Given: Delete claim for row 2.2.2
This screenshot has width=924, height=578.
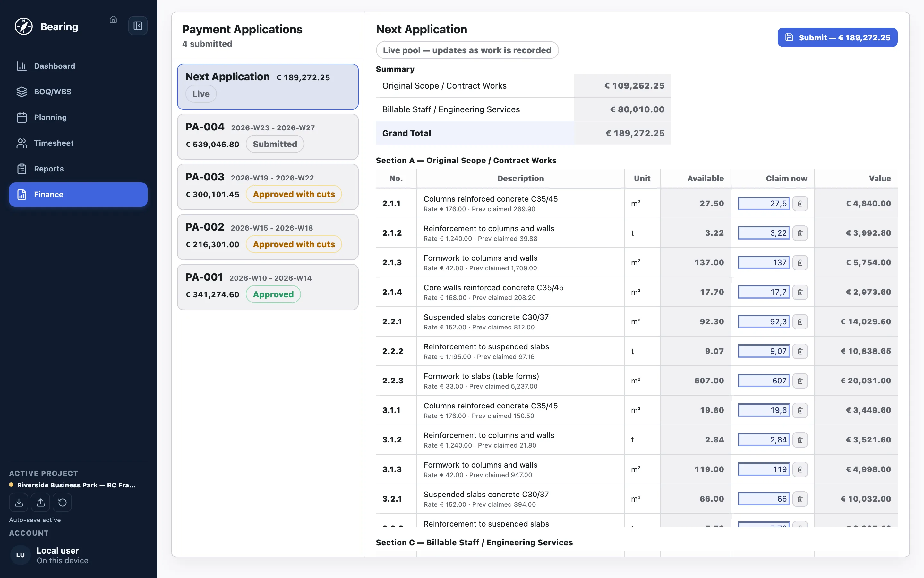Looking at the screenshot, I should coord(800,351).
